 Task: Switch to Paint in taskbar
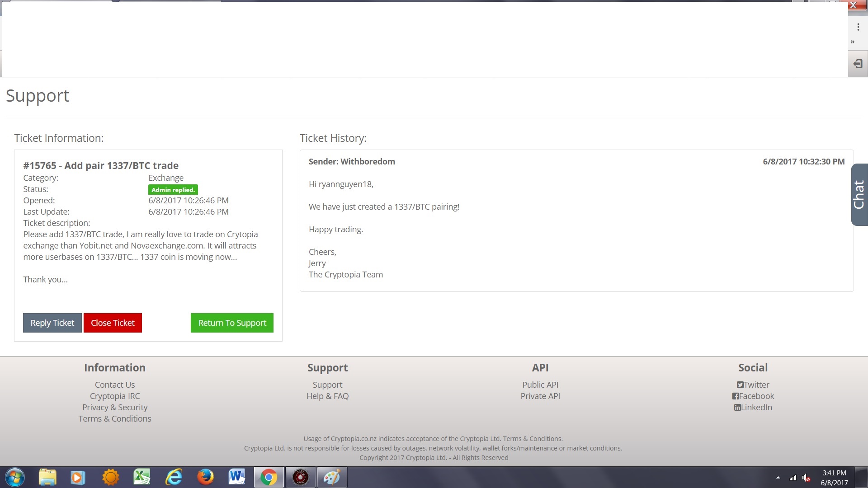(332, 477)
